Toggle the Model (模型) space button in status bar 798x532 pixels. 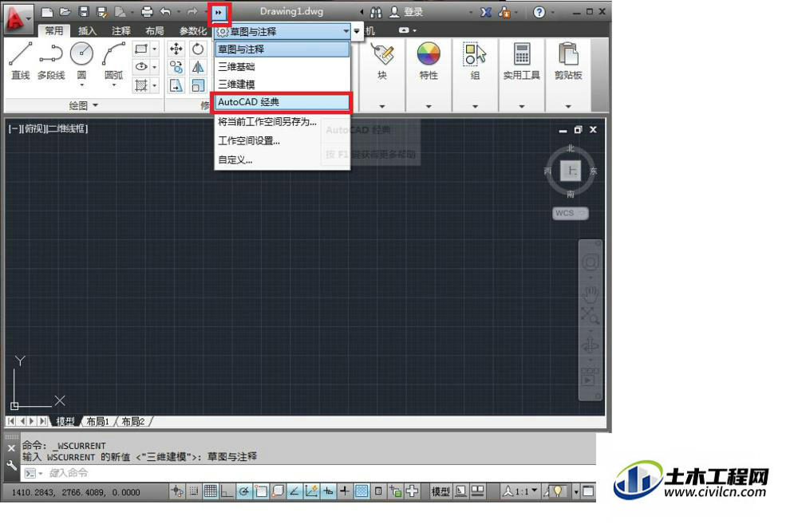pos(440,491)
